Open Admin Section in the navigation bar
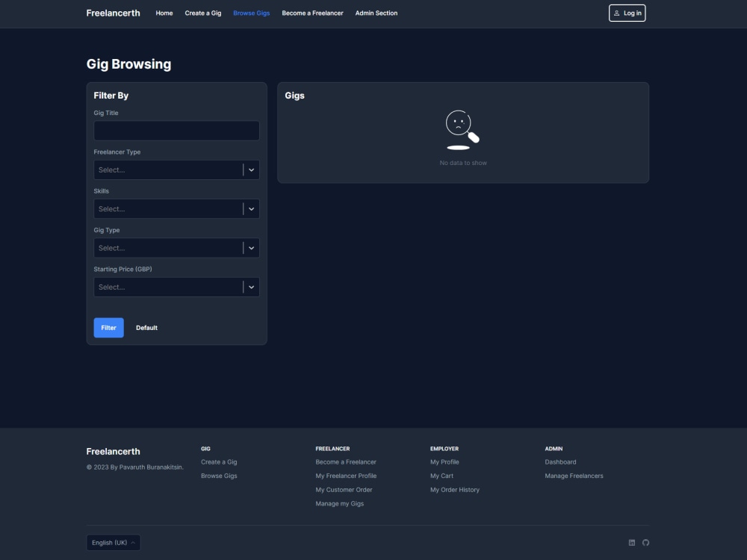The height and width of the screenshot is (560, 747). pyautogui.click(x=376, y=13)
